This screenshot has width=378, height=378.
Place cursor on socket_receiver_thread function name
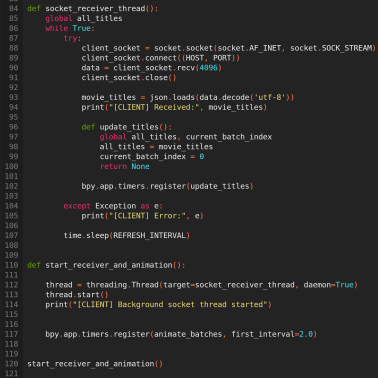click(x=95, y=8)
